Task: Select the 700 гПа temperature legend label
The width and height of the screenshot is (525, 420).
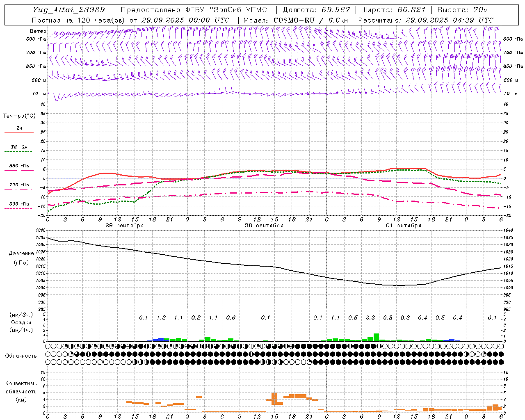Action: (19, 185)
